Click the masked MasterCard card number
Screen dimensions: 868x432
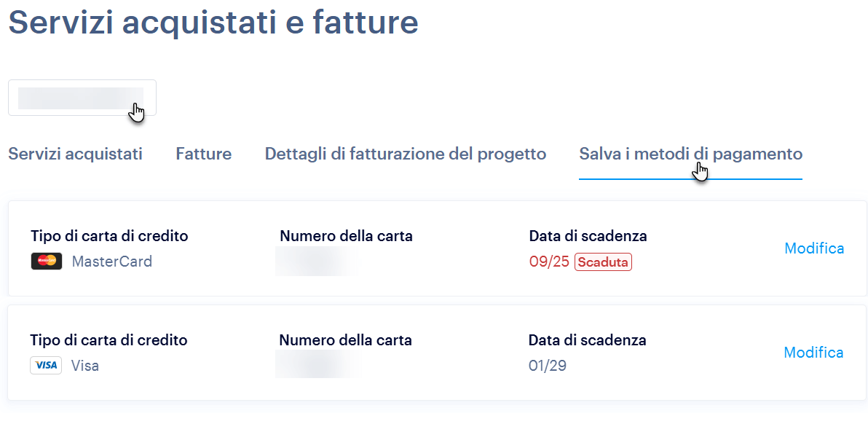tap(317, 261)
